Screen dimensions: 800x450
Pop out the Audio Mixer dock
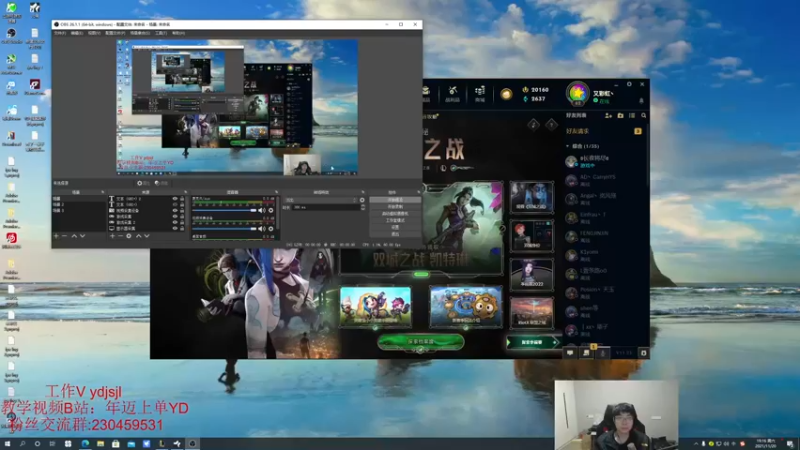[276, 192]
